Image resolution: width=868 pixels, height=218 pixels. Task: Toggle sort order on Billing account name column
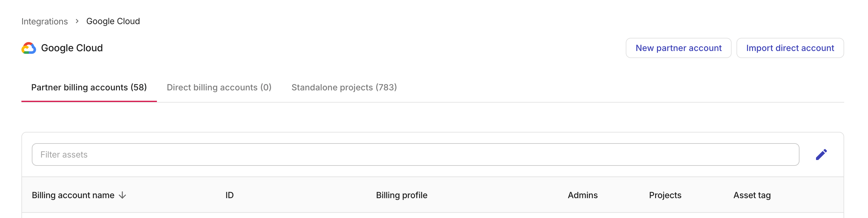click(x=73, y=195)
